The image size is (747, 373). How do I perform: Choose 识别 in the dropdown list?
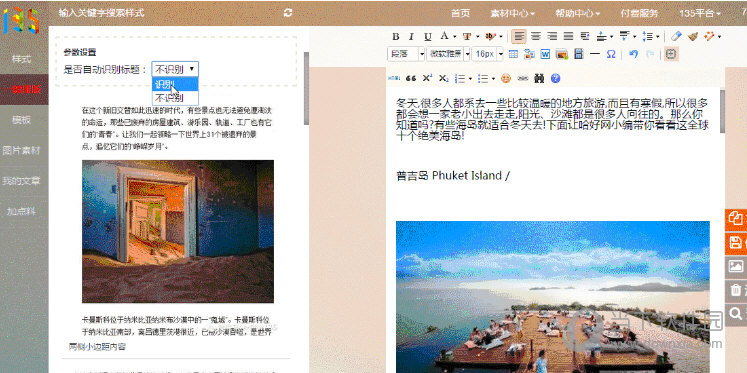click(175, 84)
